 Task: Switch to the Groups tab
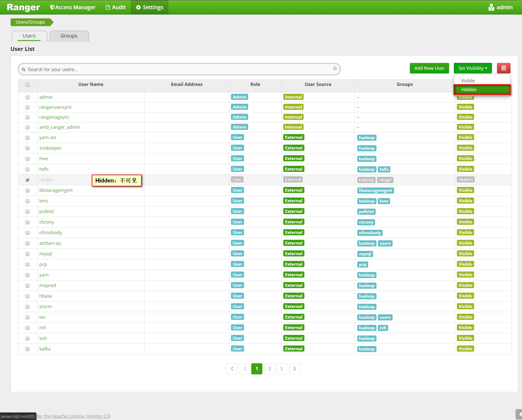pyautogui.click(x=69, y=36)
